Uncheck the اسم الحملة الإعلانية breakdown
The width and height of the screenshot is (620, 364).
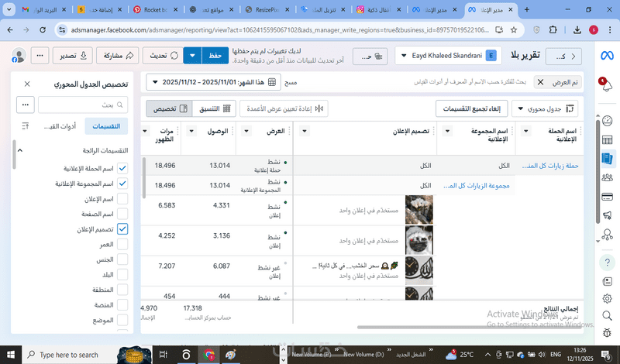[x=122, y=168]
